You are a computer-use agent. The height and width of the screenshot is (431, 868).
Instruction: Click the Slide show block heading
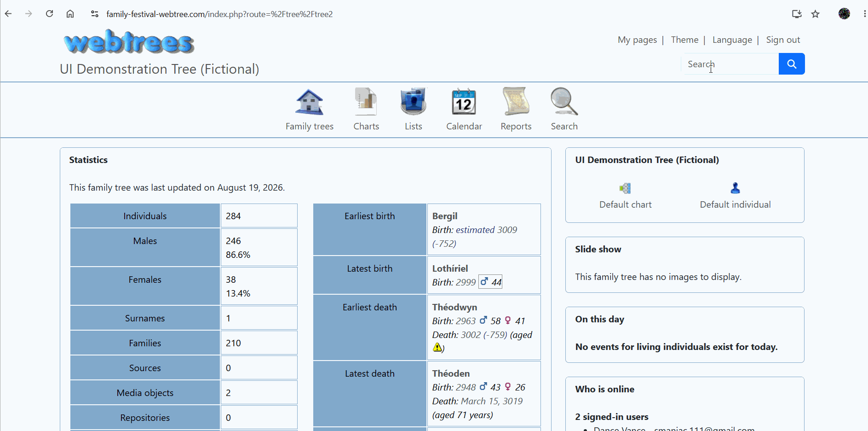pos(598,249)
